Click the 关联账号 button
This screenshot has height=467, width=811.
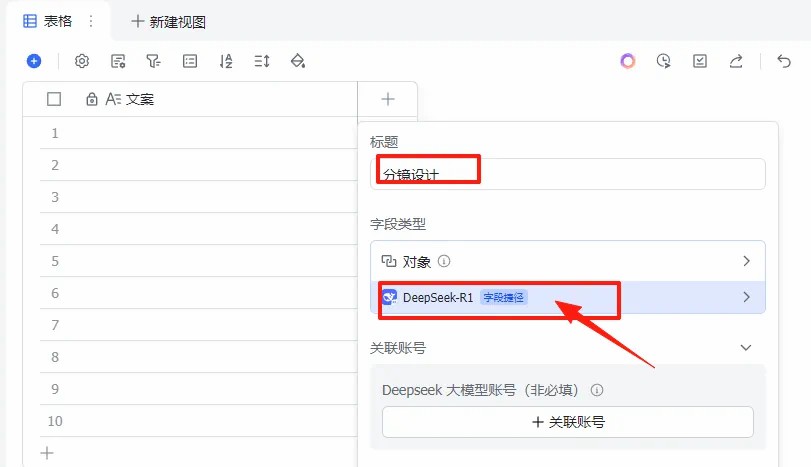point(567,422)
